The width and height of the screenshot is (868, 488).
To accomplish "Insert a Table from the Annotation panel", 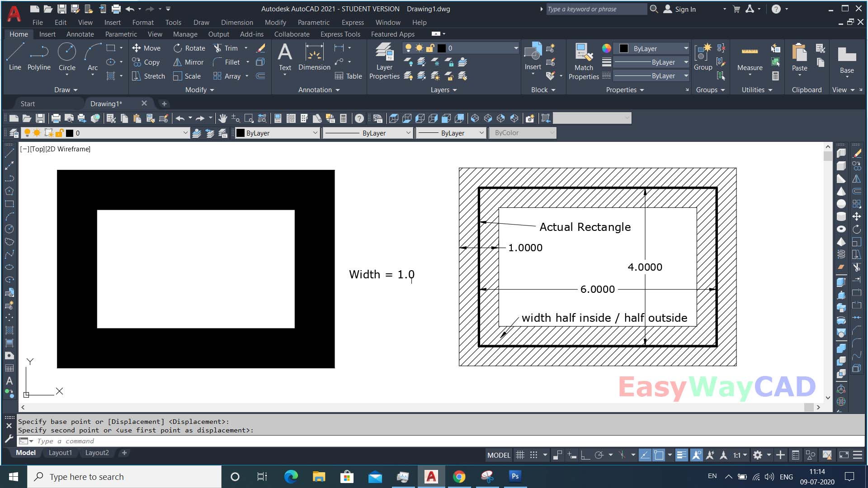I will 348,76.
